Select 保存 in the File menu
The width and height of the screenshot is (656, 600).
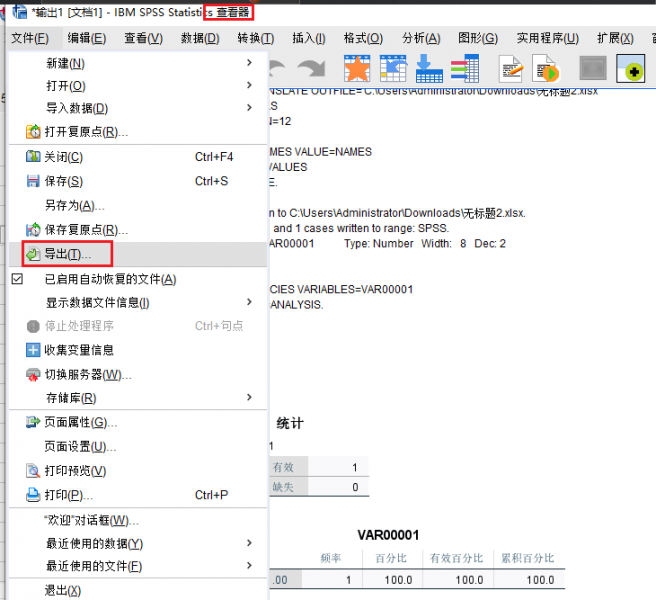(63, 181)
